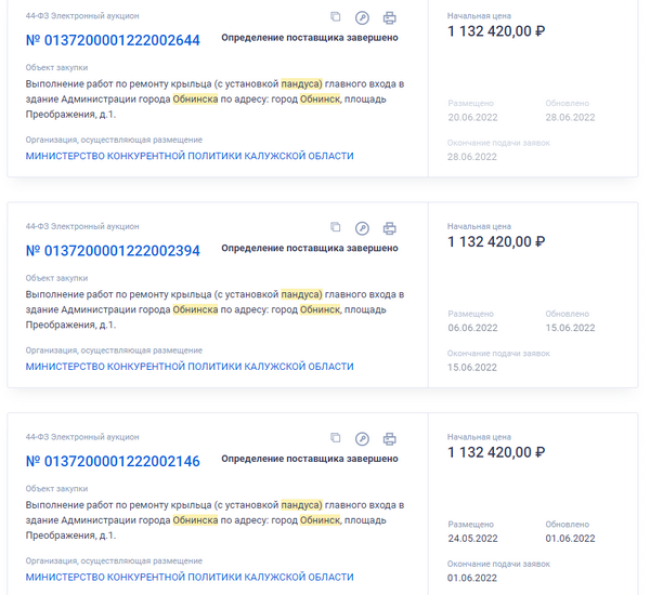The width and height of the screenshot is (650, 595).
Task: Open tender № 0137200001222002146 link
Action: pyautogui.click(x=113, y=461)
